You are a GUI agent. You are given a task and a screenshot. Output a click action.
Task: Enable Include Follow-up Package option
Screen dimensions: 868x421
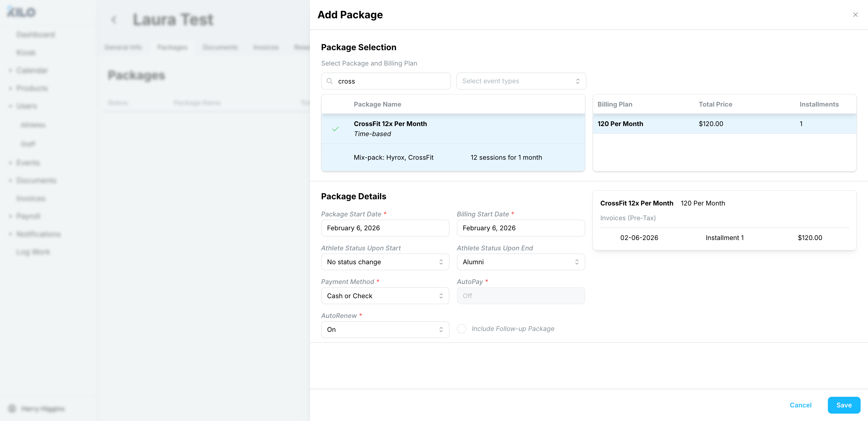(461, 329)
